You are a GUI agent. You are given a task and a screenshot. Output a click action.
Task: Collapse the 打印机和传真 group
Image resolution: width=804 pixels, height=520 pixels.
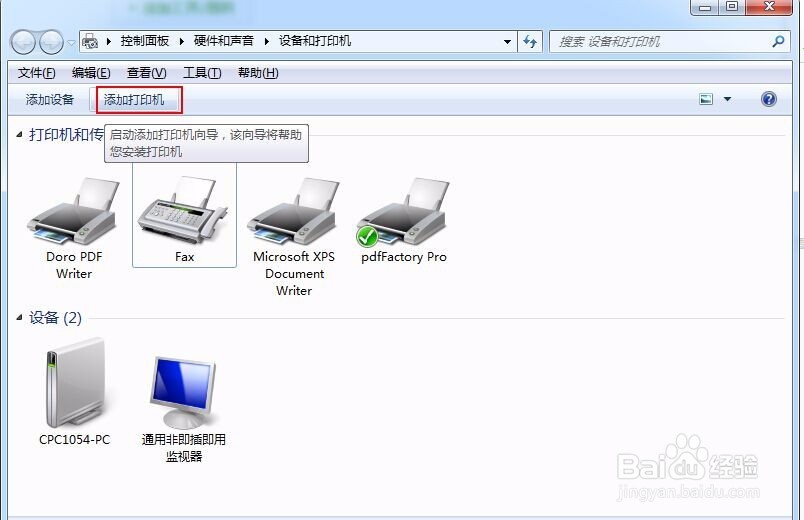(x=19, y=135)
